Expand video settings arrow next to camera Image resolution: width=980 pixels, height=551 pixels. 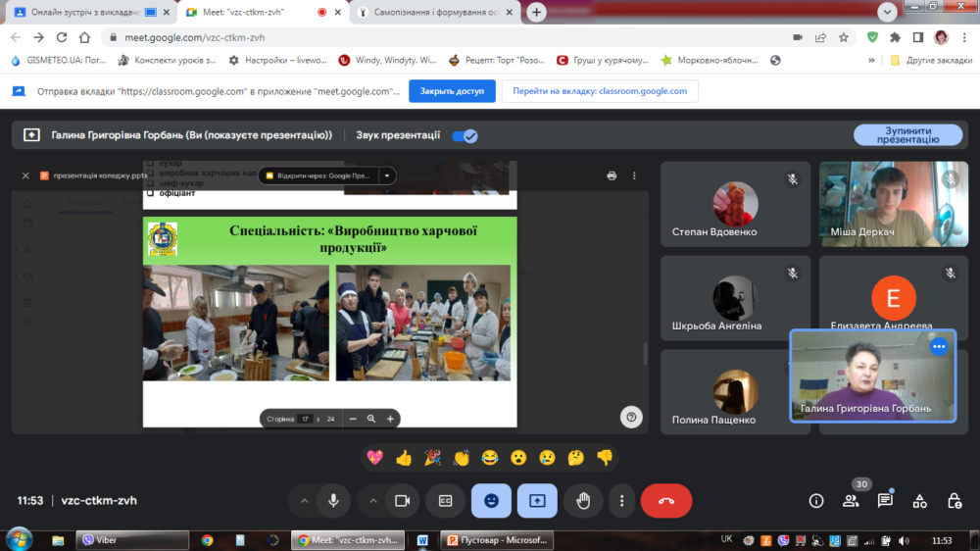click(x=373, y=500)
